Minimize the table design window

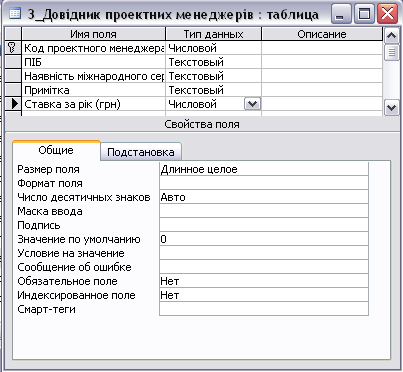(341, 14)
